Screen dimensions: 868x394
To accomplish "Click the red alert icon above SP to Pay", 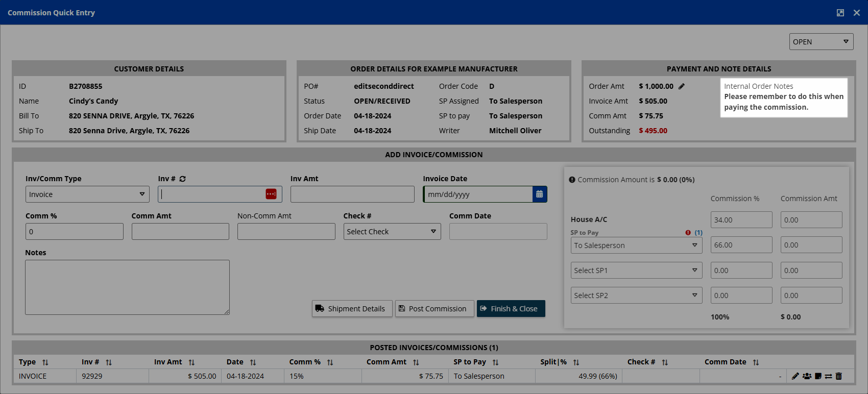I will click(688, 233).
